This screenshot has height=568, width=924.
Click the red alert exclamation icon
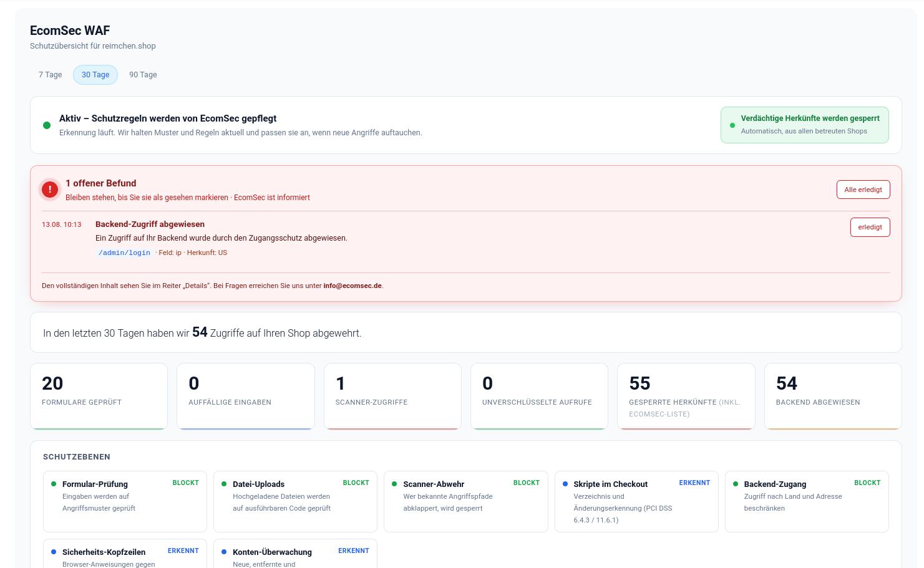50,190
